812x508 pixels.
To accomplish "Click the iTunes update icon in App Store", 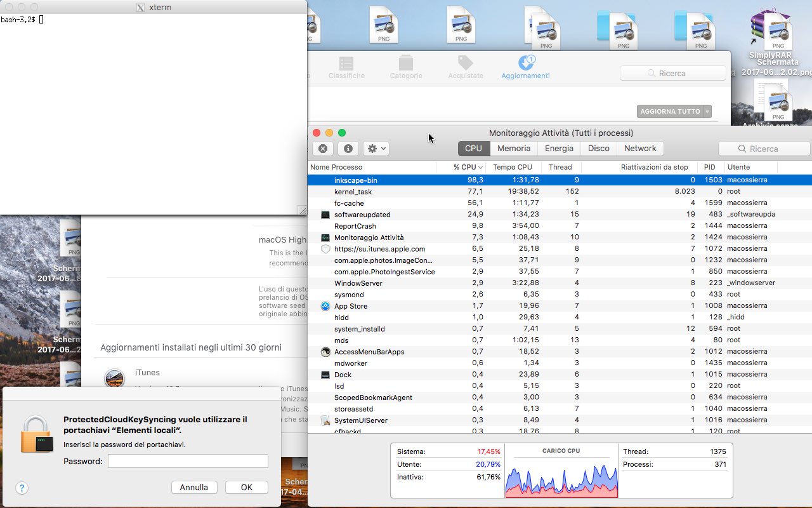I will tap(114, 378).
